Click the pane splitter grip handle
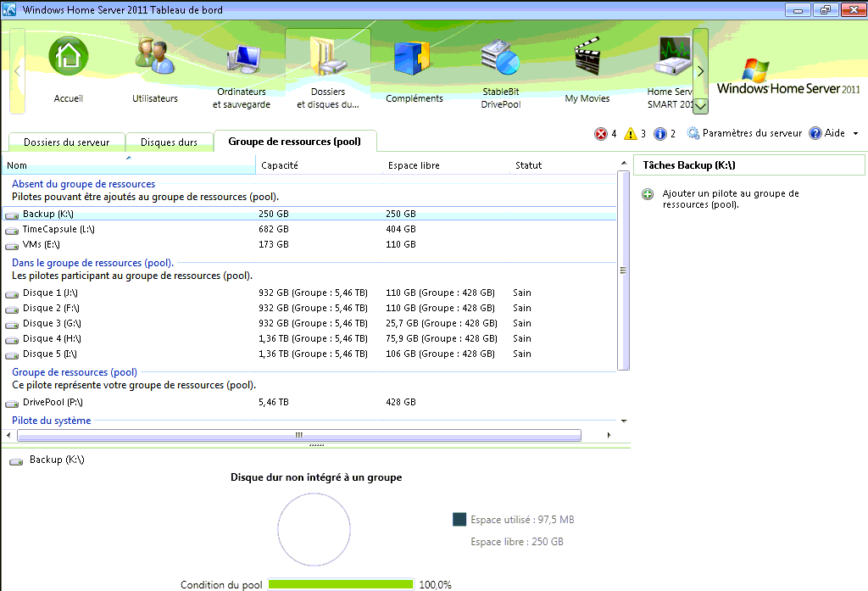The height and width of the screenshot is (591, 868). pos(317,445)
